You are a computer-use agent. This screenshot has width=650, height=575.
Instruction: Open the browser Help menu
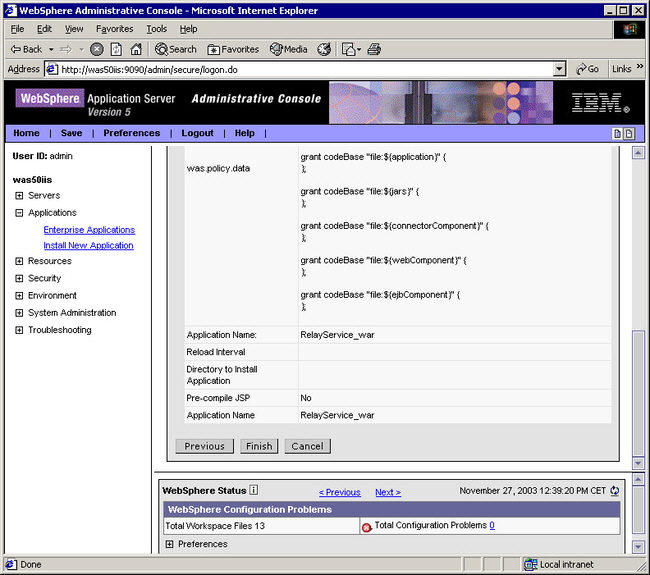[x=188, y=29]
